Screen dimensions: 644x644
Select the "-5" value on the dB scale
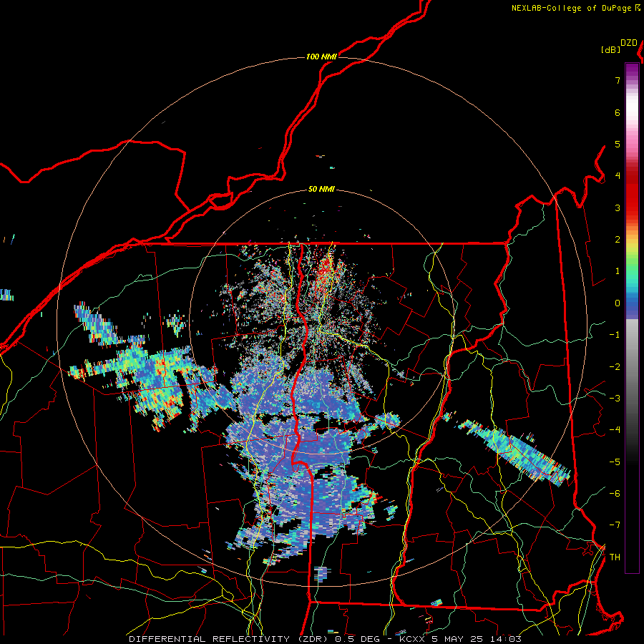tap(615, 462)
